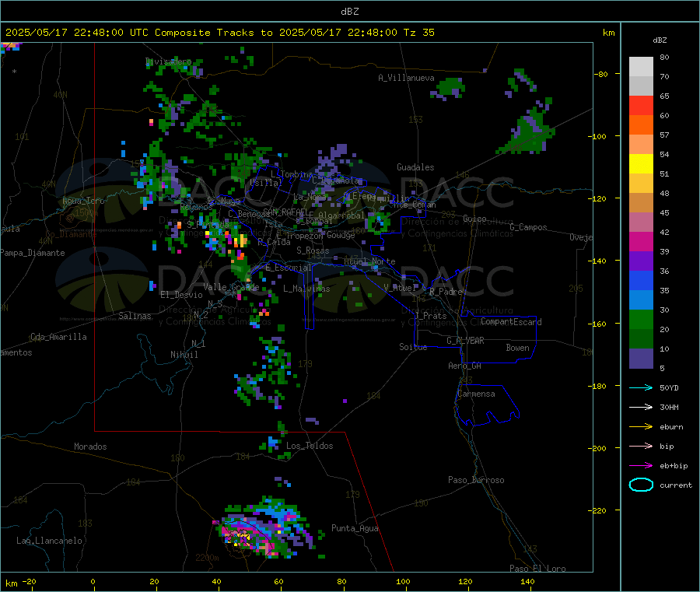Click the yellow high-reflectivity cell near R_Caida
Viewport: 700px width, 592px height.
tap(241, 240)
